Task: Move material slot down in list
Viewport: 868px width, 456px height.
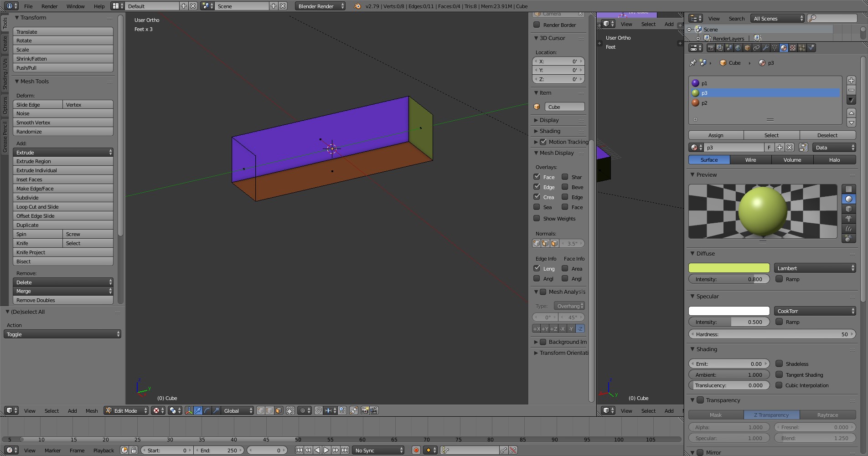Action: click(x=851, y=123)
